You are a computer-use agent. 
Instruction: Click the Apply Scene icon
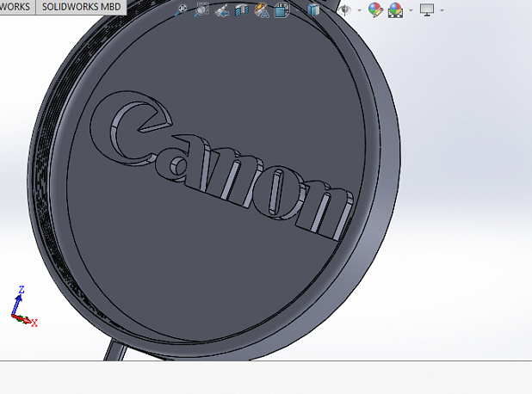(396, 10)
